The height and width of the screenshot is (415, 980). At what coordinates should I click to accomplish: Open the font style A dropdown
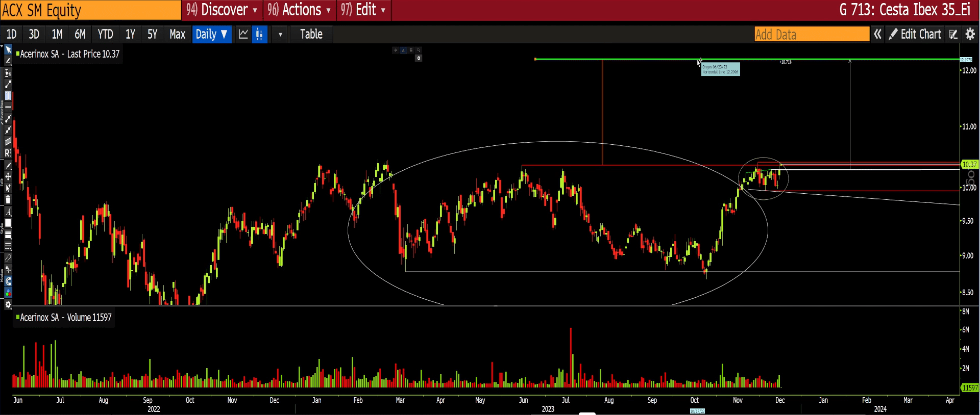click(x=8, y=212)
